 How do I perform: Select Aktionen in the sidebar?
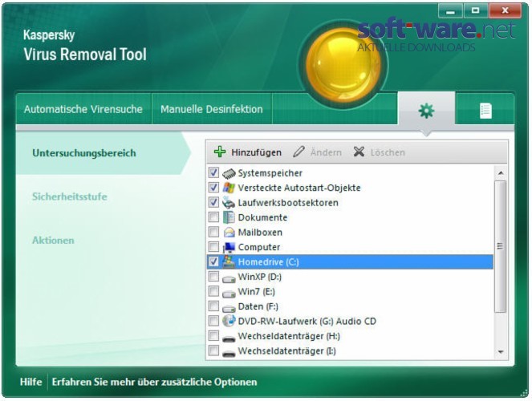coord(53,241)
